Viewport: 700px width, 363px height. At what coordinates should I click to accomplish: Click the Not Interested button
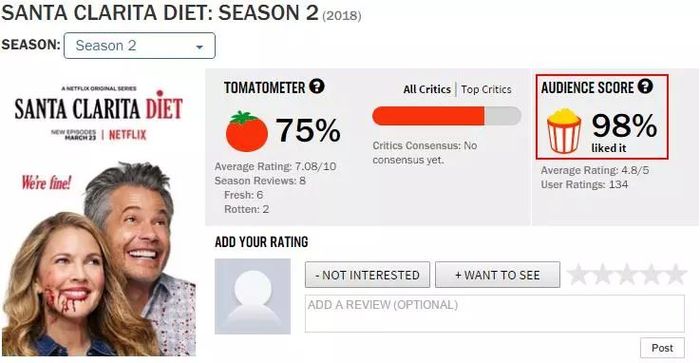click(x=367, y=275)
